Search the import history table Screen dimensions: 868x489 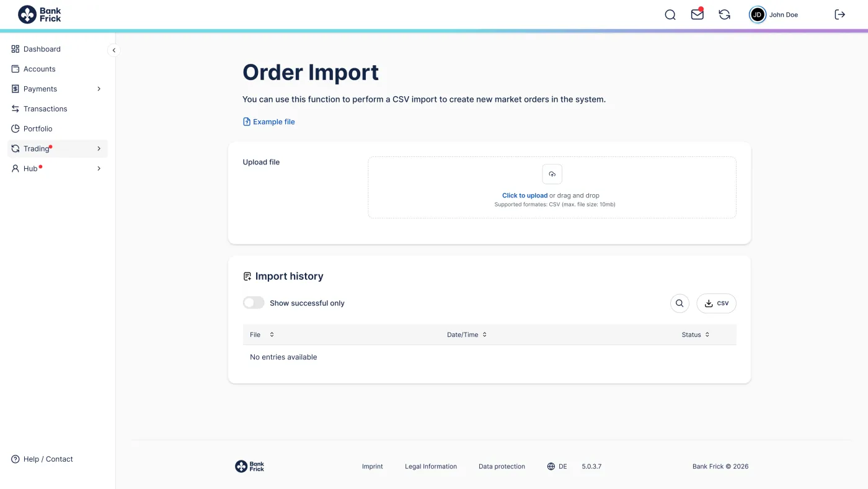(680, 303)
